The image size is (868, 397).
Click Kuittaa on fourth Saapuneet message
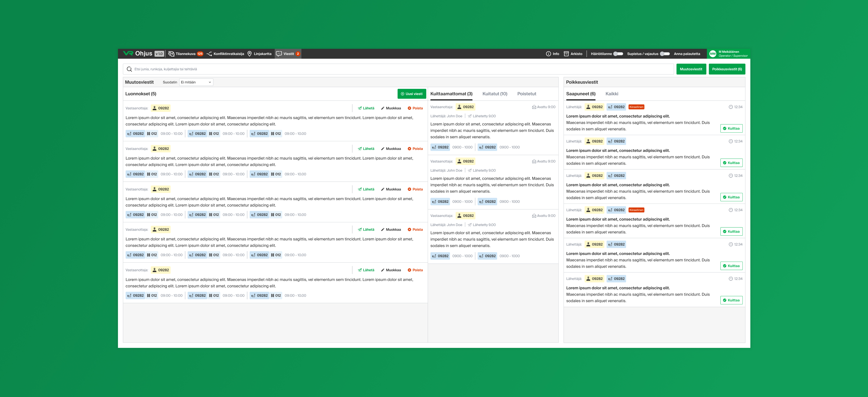[x=731, y=232]
